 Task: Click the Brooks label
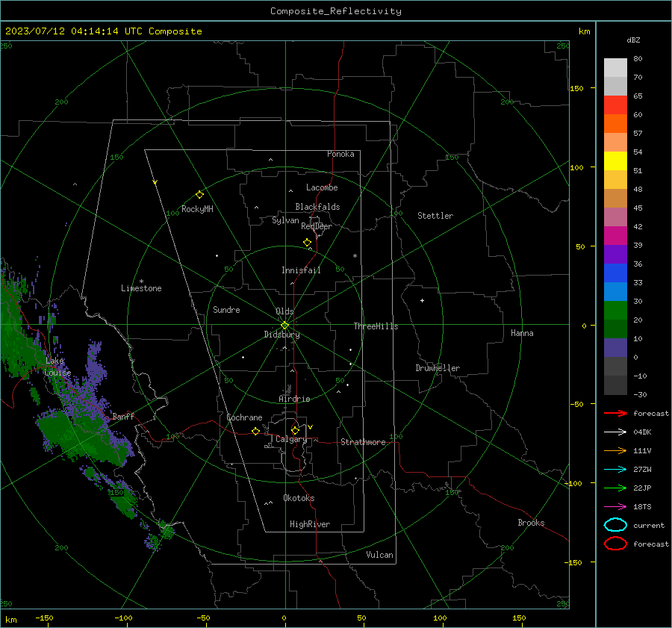pos(531,523)
